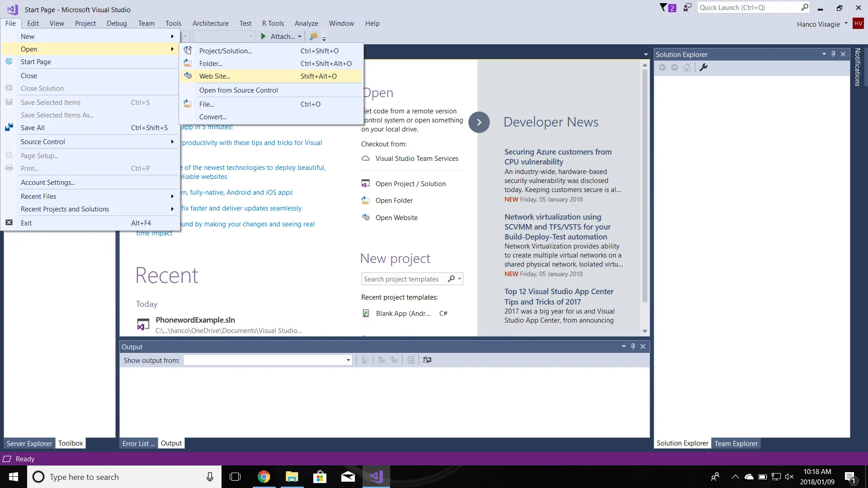Click the Search project templates field
Viewport: 868px width, 488px height.
coord(402,279)
